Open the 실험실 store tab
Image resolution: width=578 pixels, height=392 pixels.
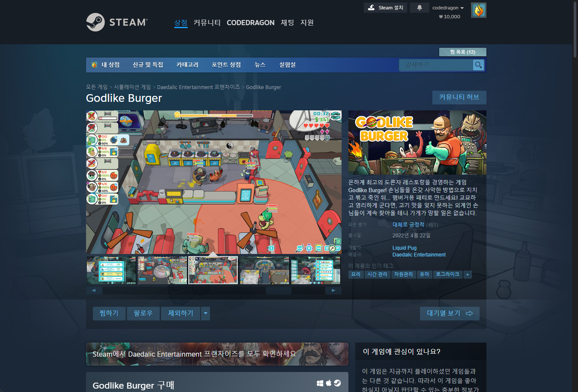coord(288,65)
